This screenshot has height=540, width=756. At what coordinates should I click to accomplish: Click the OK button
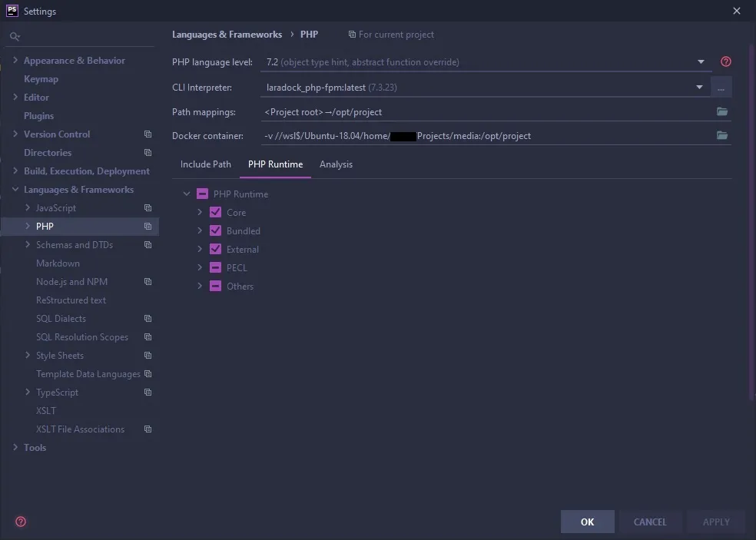(x=587, y=522)
